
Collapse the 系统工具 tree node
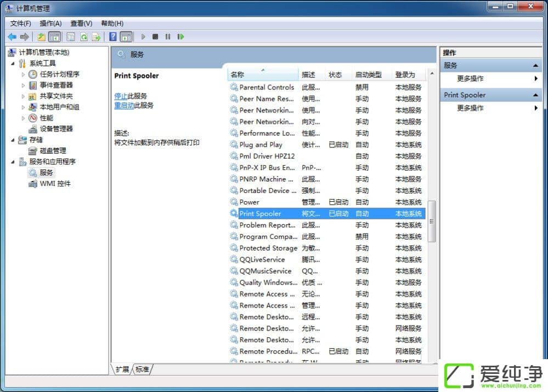pos(13,63)
